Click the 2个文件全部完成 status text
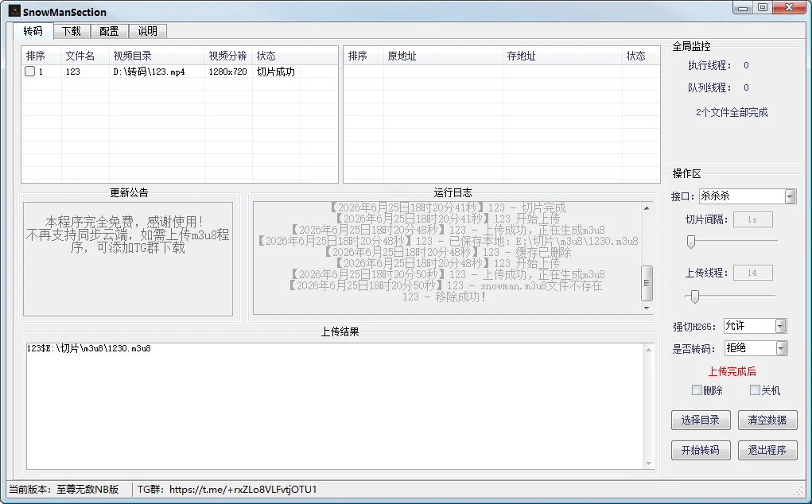The image size is (812, 504). [x=732, y=112]
